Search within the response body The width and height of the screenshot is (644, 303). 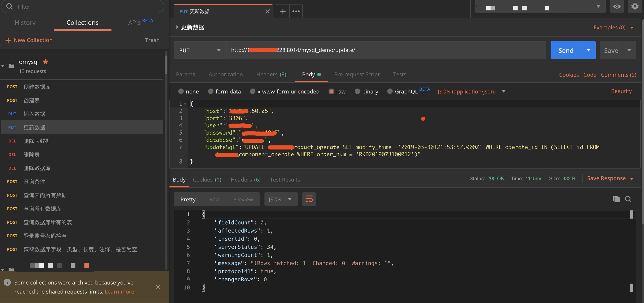(628, 199)
